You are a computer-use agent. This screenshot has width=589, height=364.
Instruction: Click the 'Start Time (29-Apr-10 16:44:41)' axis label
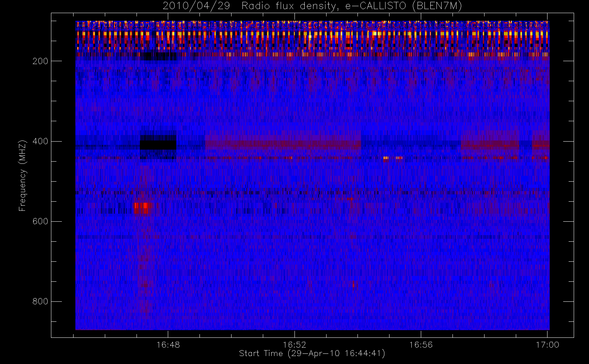(x=312, y=353)
